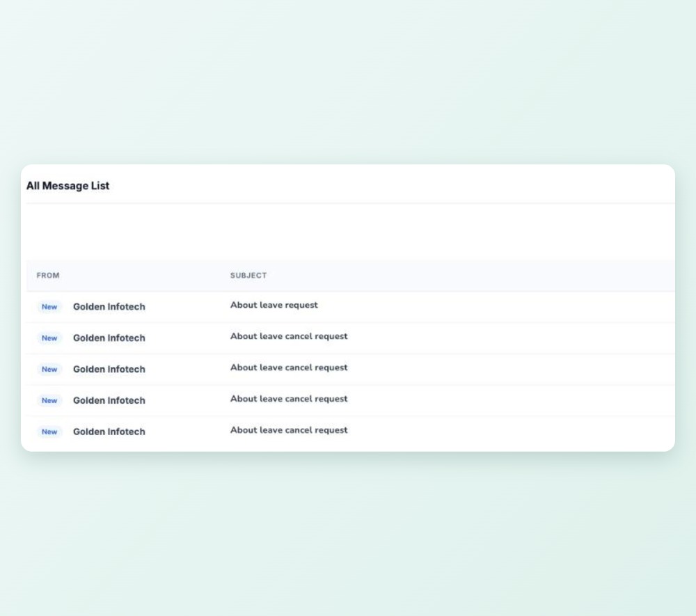Screen dimensions: 696x616
Task: Select the FROM column header
Action: pyautogui.click(x=48, y=276)
